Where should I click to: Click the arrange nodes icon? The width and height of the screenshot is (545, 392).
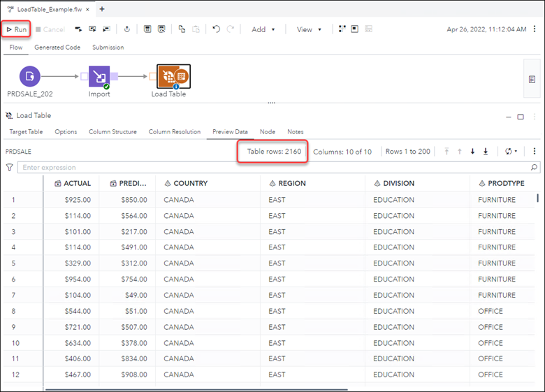coord(342,29)
